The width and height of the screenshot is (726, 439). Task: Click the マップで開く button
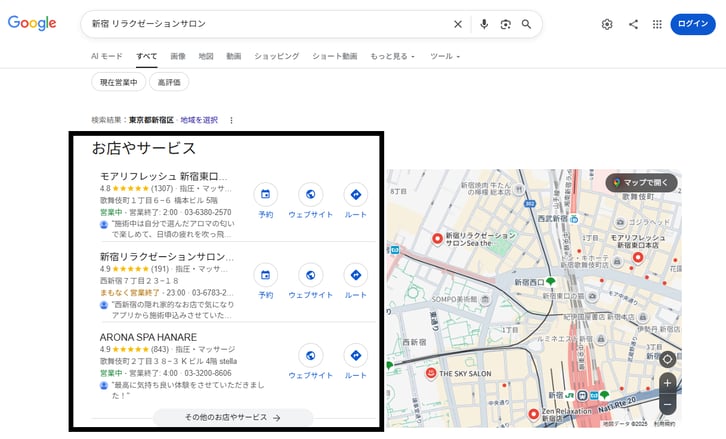tap(641, 182)
